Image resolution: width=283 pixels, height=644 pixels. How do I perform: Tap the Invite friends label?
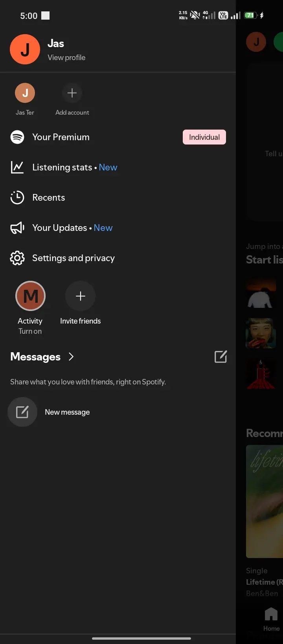pyautogui.click(x=81, y=321)
